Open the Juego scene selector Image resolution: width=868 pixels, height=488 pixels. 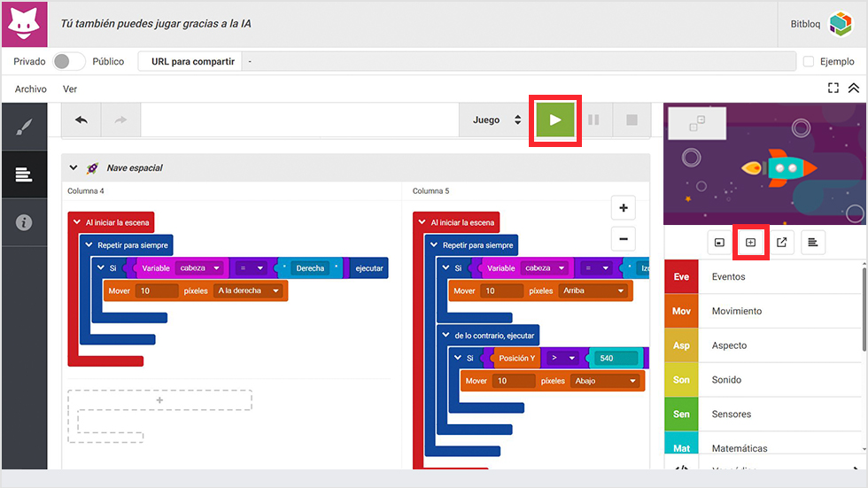click(497, 120)
